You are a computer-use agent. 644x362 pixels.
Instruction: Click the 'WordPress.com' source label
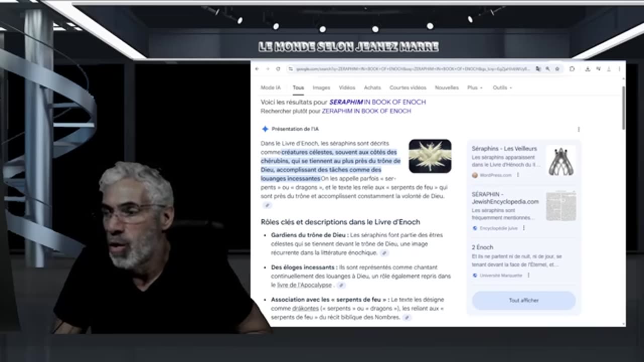[496, 175]
